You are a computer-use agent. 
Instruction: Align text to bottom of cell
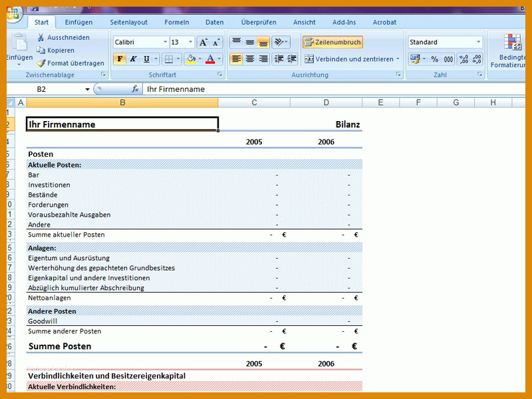263,42
